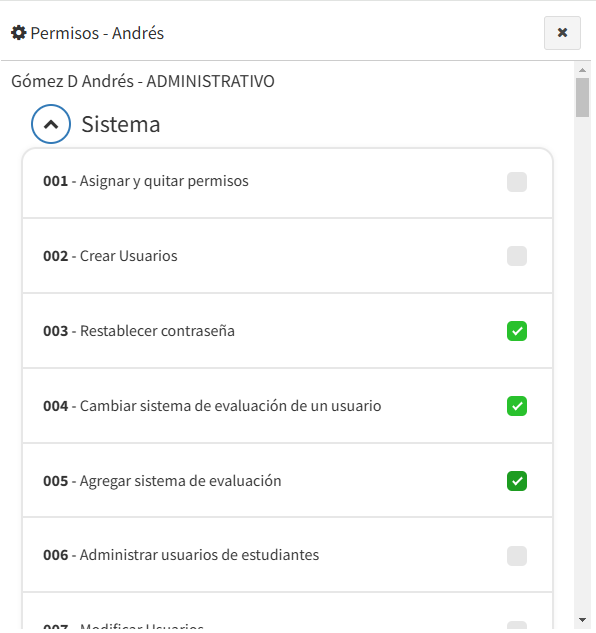Click the 006 Administrar usuarios de estudiantes label
The height and width of the screenshot is (633, 596).
[x=181, y=555]
